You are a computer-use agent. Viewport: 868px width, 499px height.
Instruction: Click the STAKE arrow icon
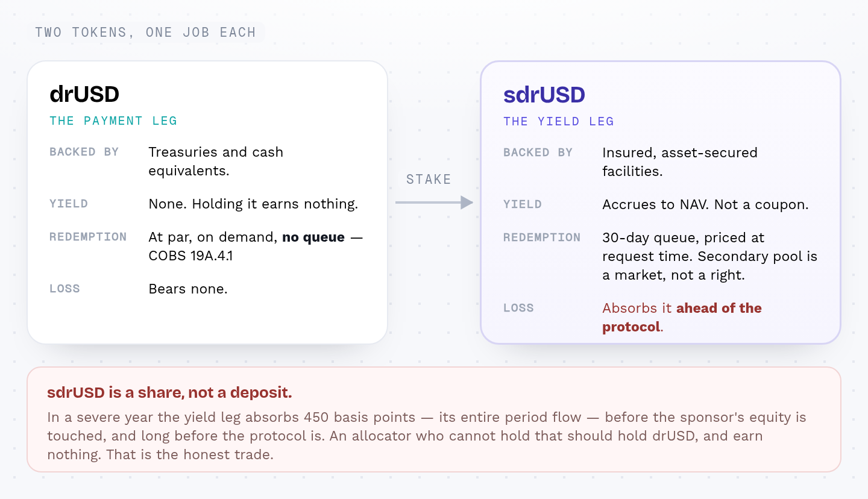pyautogui.click(x=434, y=202)
